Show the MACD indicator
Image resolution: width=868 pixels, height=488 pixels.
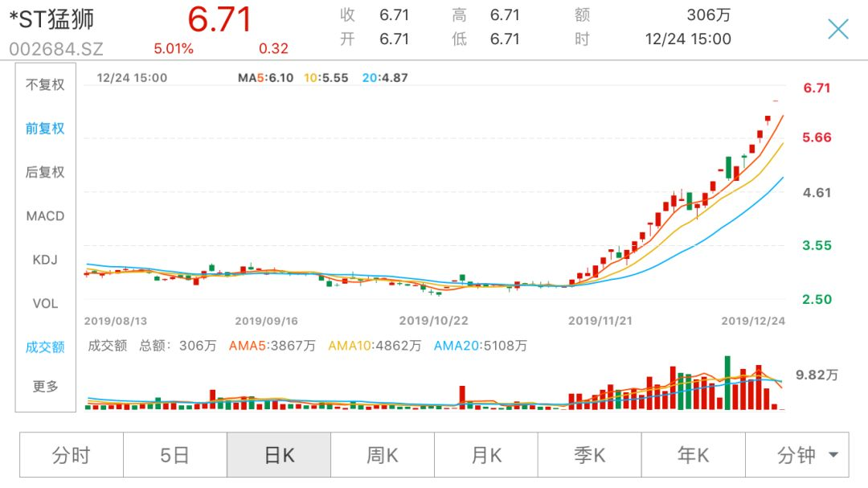(x=45, y=216)
